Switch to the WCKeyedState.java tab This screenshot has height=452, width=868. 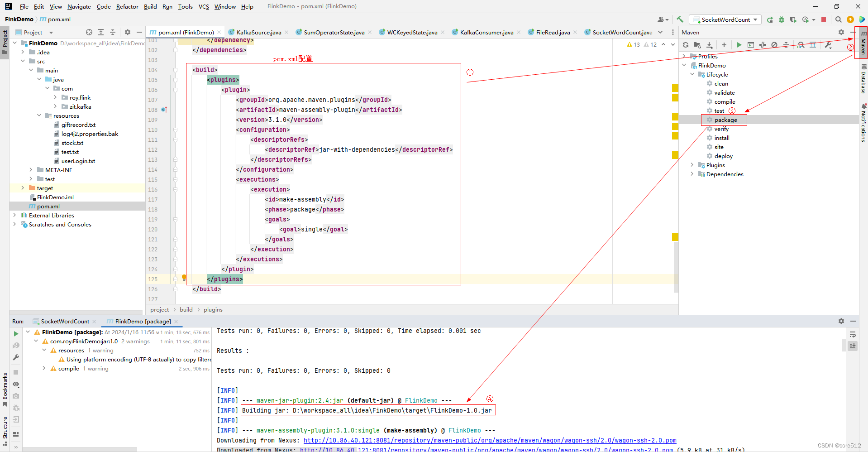pos(412,32)
